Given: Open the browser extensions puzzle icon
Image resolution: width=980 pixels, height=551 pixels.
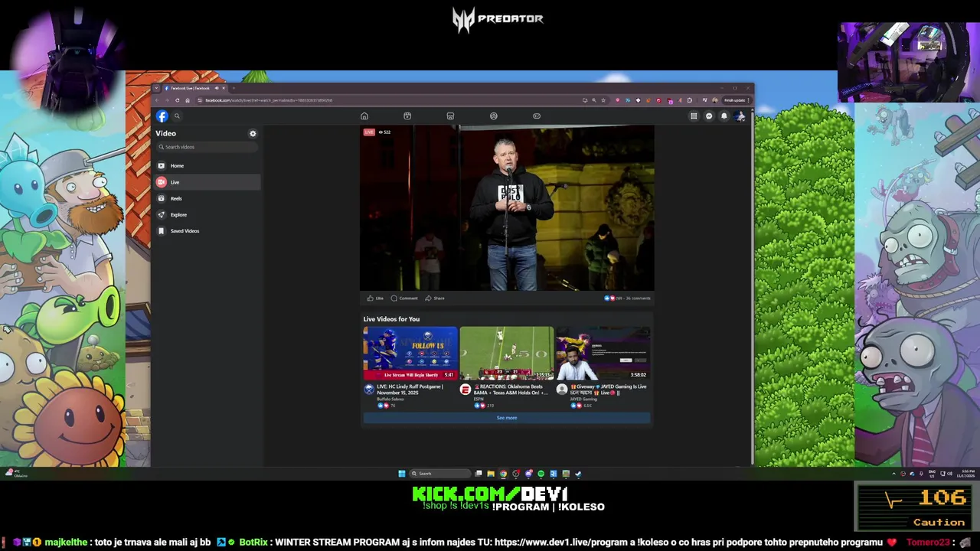Looking at the screenshot, I should coord(690,100).
